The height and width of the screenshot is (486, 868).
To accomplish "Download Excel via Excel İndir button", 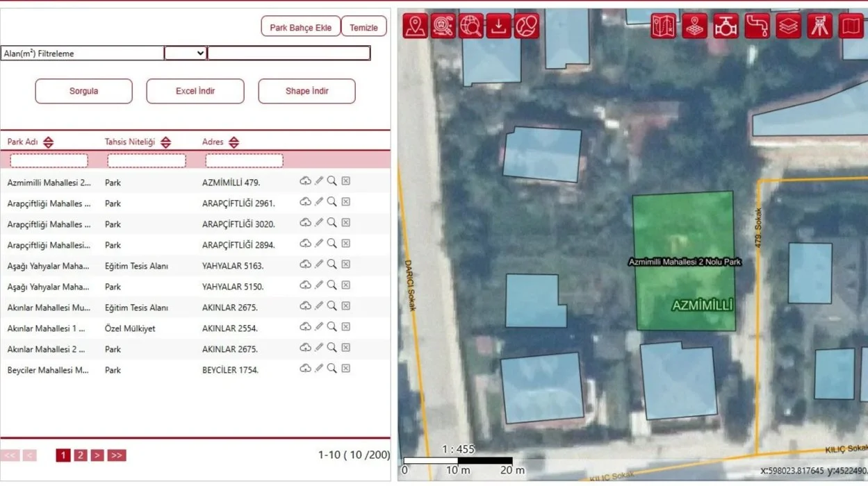I will click(195, 91).
